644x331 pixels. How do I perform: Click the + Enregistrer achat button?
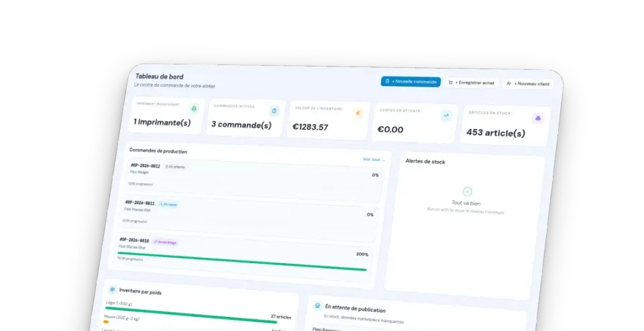click(472, 83)
